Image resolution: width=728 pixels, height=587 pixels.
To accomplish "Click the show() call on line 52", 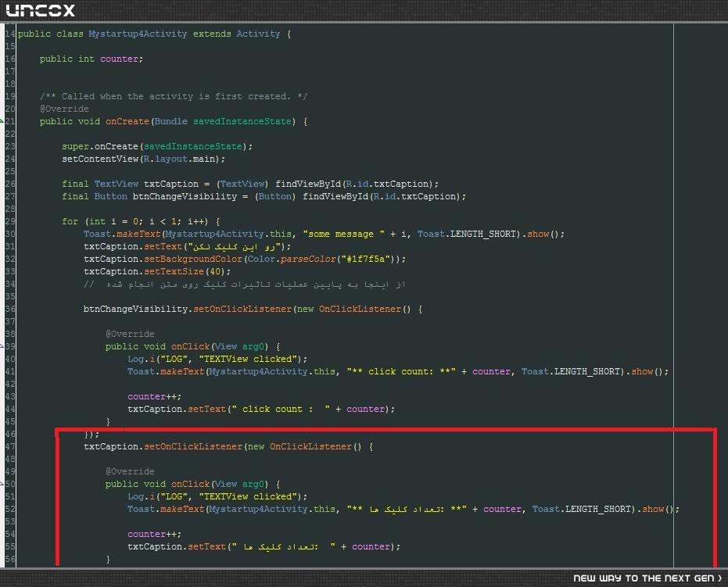I will [658, 509].
